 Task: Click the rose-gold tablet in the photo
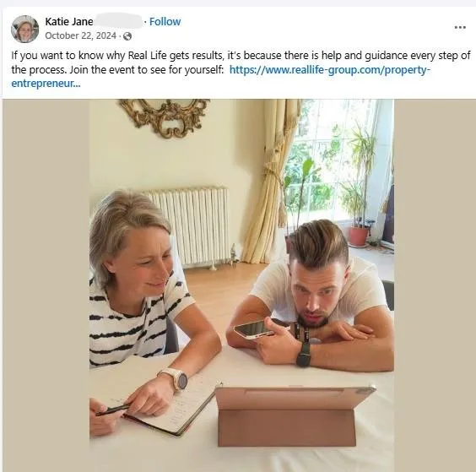point(291,416)
